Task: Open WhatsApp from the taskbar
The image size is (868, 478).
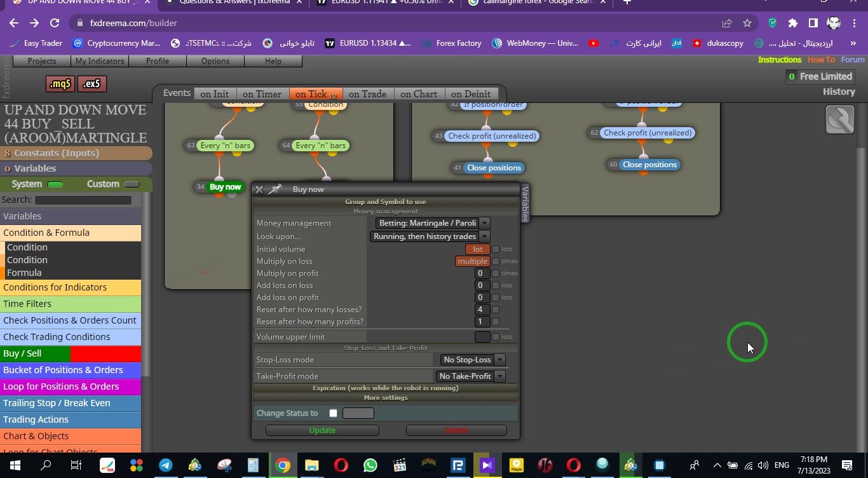Action: (x=370, y=465)
